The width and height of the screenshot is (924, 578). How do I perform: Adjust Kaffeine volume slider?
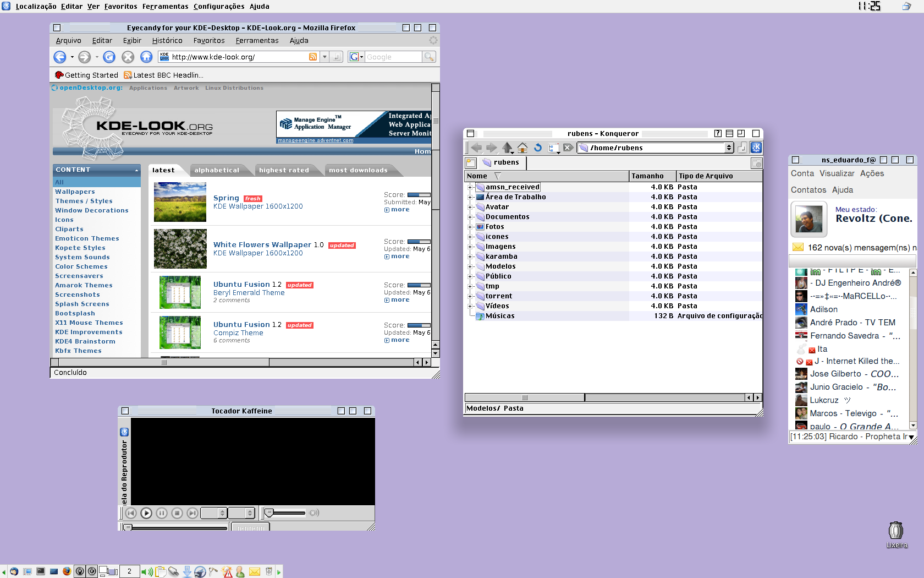point(285,513)
